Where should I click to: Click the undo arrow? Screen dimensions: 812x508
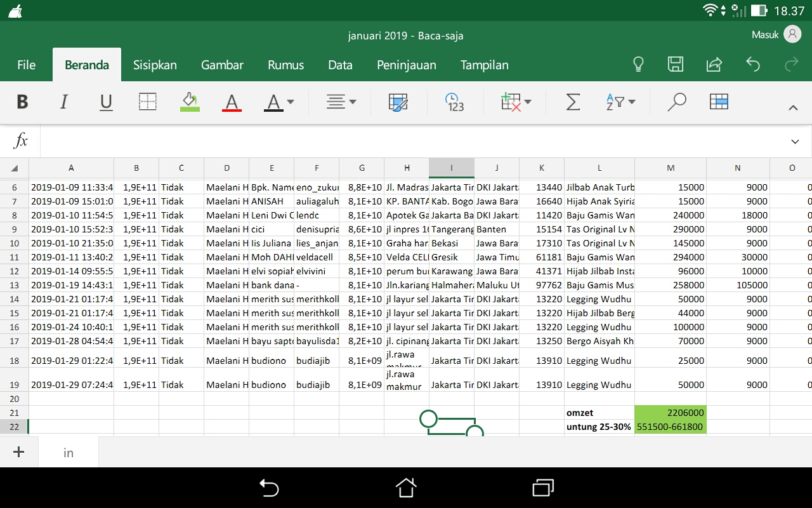[x=752, y=64]
